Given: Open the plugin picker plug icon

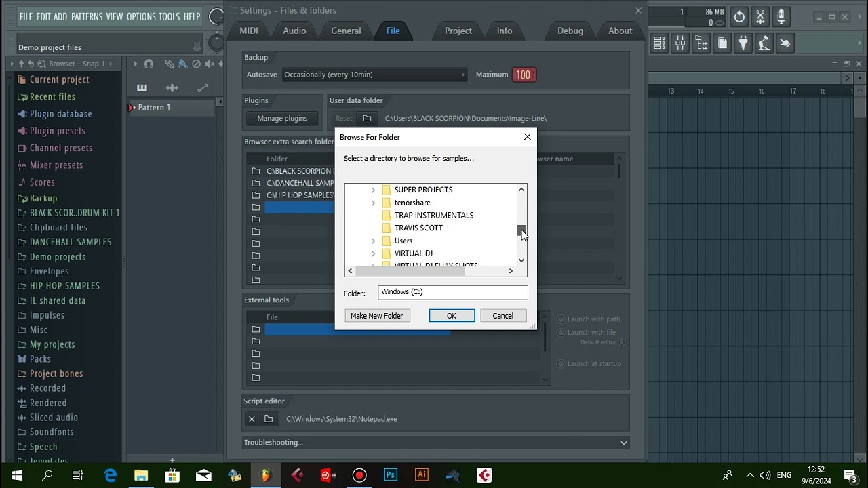Looking at the screenshot, I should point(743,43).
